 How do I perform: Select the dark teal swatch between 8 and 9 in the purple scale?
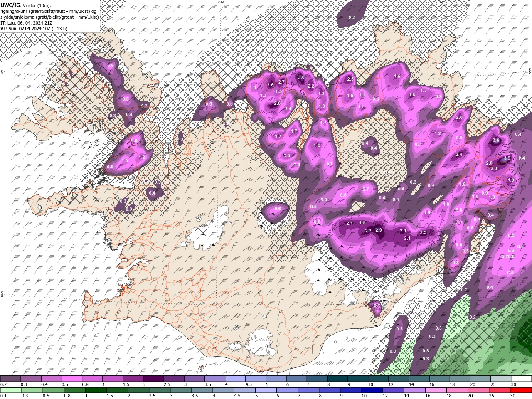(337, 379)
